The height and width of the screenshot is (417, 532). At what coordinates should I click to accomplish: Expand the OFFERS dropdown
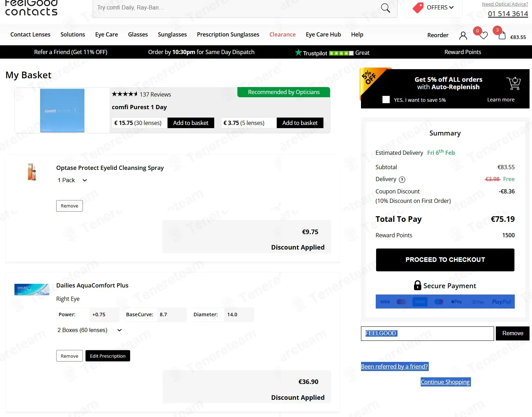coord(440,7)
